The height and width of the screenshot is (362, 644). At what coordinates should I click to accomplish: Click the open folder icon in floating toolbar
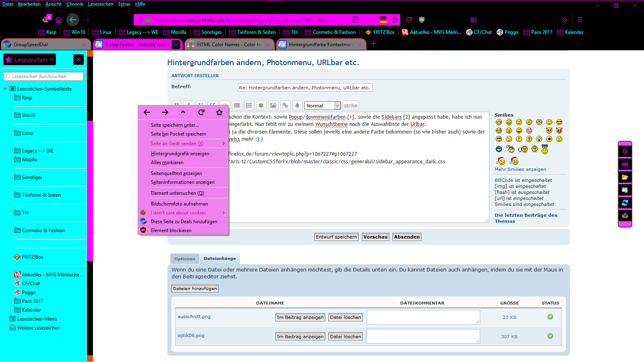(625, 177)
